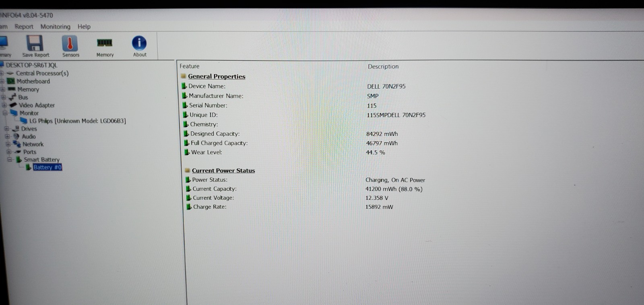Image resolution: width=644 pixels, height=305 pixels.
Task: Click the SMP manufacturer value
Action: click(373, 96)
